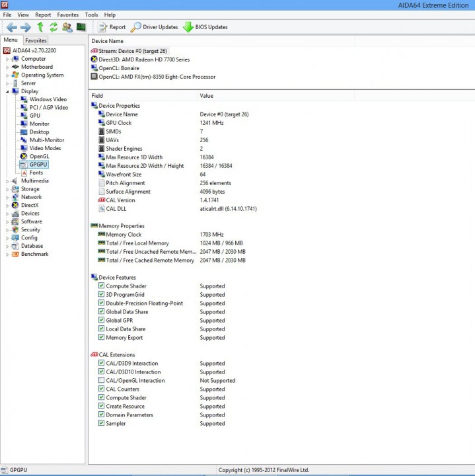Toggle Memory Export checkbox
This screenshot has width=475, height=476.
click(x=101, y=337)
